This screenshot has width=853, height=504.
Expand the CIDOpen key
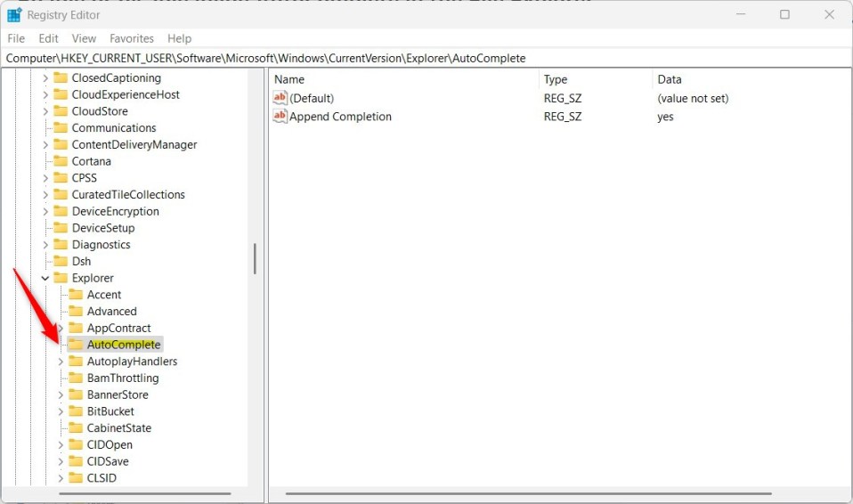[x=61, y=444]
